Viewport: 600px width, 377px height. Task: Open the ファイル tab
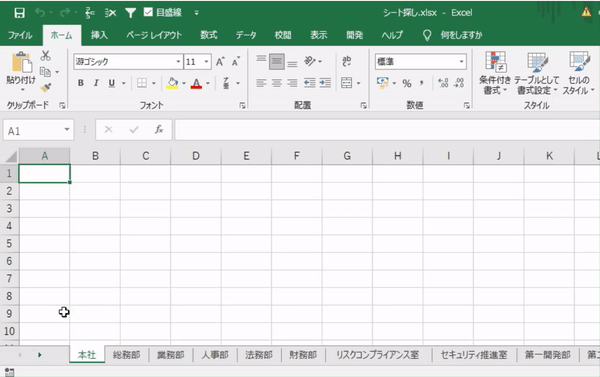[20, 35]
